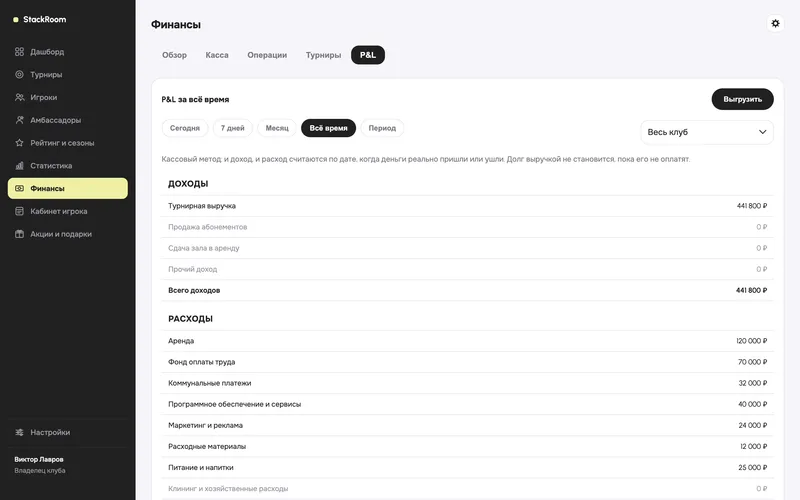This screenshot has width=800, height=500.
Task: Click the Турнирная выручка row label
Action: tap(202, 206)
